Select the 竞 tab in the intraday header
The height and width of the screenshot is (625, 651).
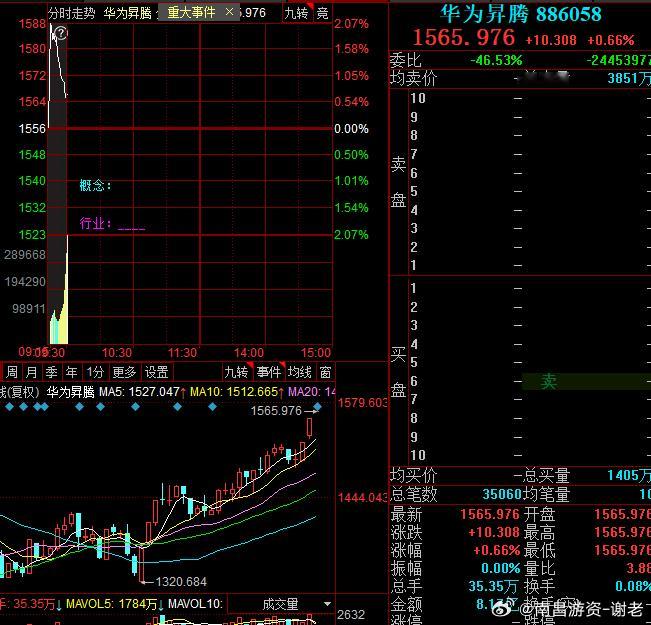(x=323, y=13)
